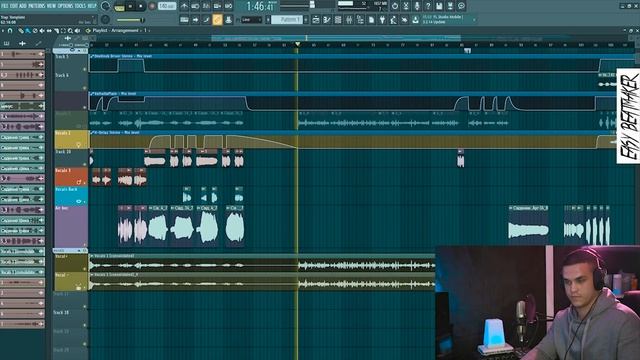Open the FILE menu

pyautogui.click(x=4, y=6)
